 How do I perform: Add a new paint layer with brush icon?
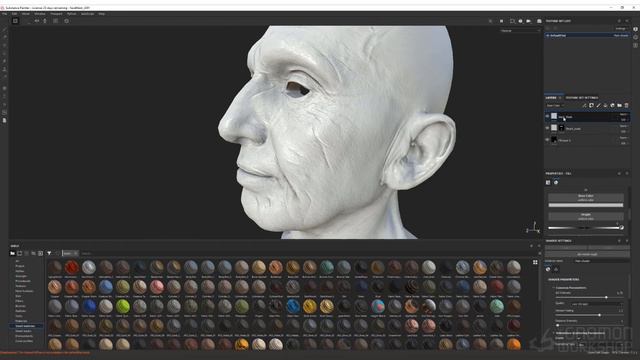[x=598, y=105]
